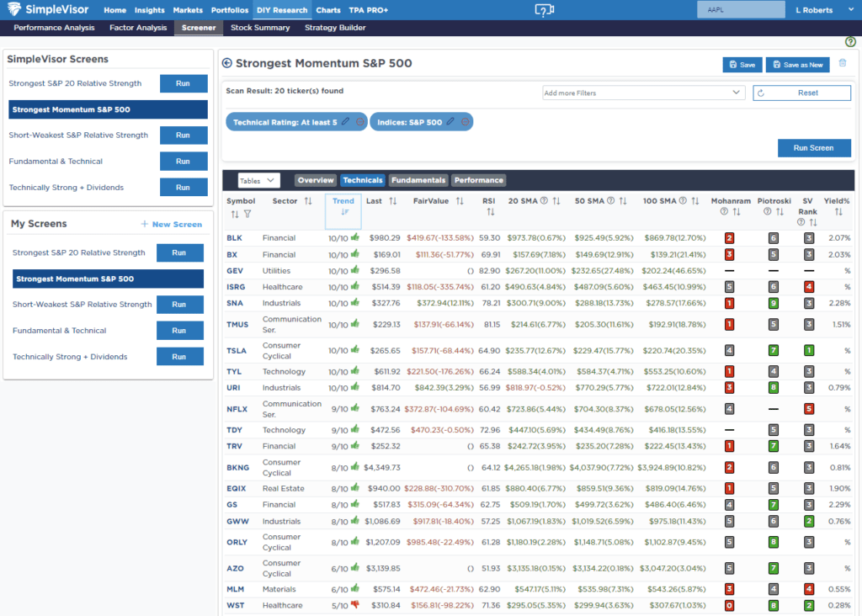Switch to the Fundamentals tab
This screenshot has width=862, height=616.
point(418,180)
